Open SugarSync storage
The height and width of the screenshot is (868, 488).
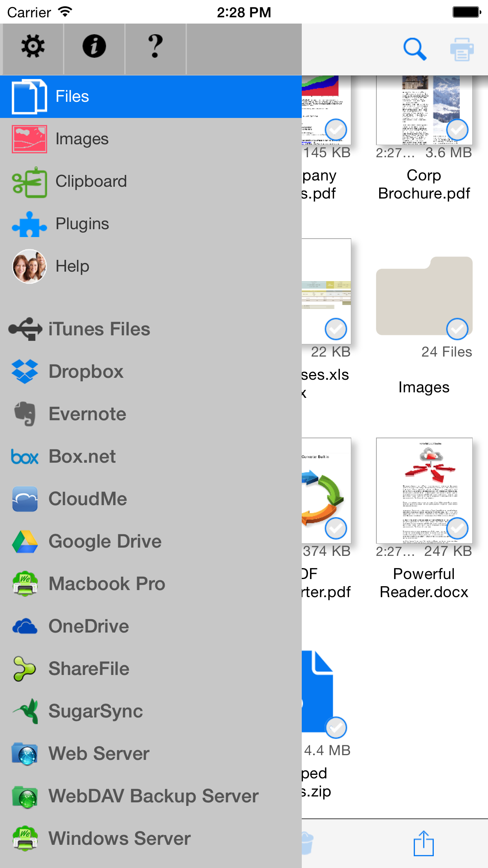[x=151, y=711]
